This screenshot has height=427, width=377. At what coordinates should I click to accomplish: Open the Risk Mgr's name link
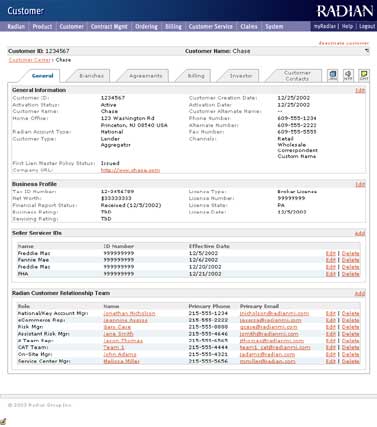tap(117, 327)
